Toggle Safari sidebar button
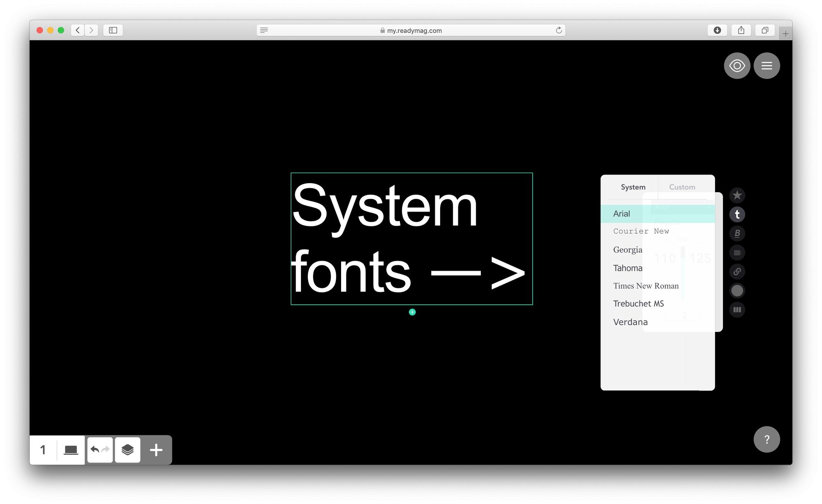The image size is (822, 504). coord(113,30)
